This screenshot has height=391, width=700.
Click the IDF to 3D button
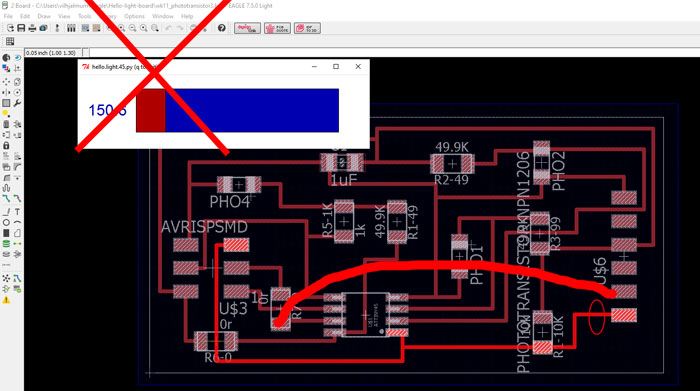click(307, 28)
